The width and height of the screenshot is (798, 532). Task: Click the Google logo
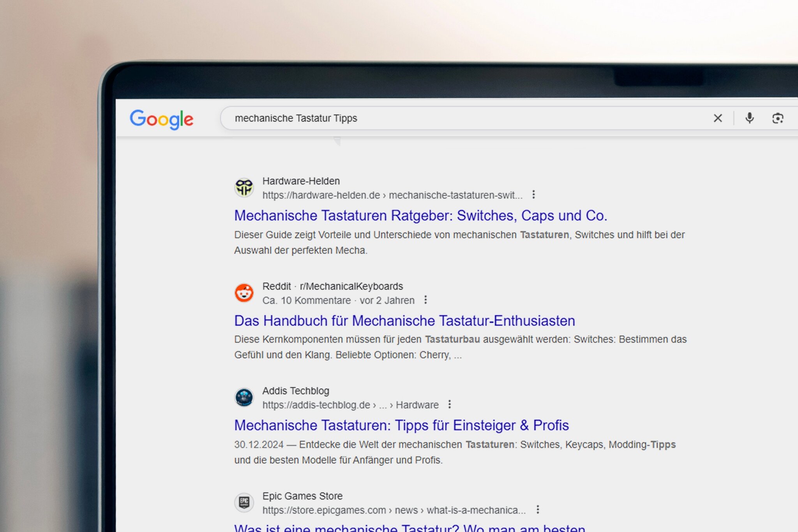[161, 119]
